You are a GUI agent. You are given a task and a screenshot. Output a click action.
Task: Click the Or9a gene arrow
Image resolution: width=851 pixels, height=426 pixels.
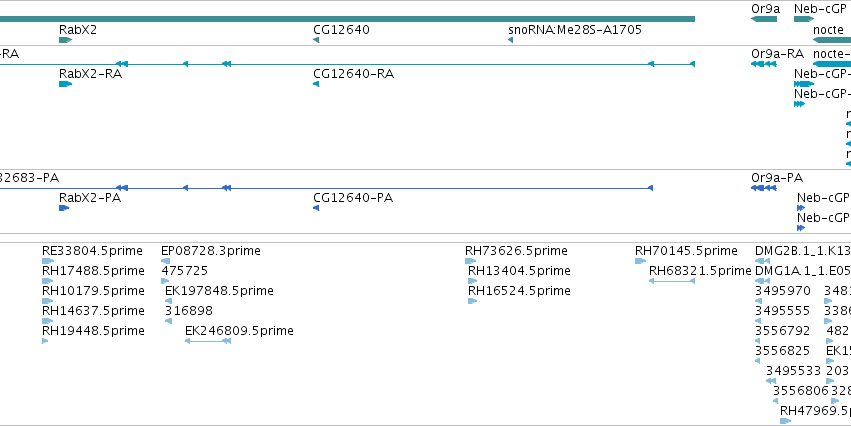point(764,19)
